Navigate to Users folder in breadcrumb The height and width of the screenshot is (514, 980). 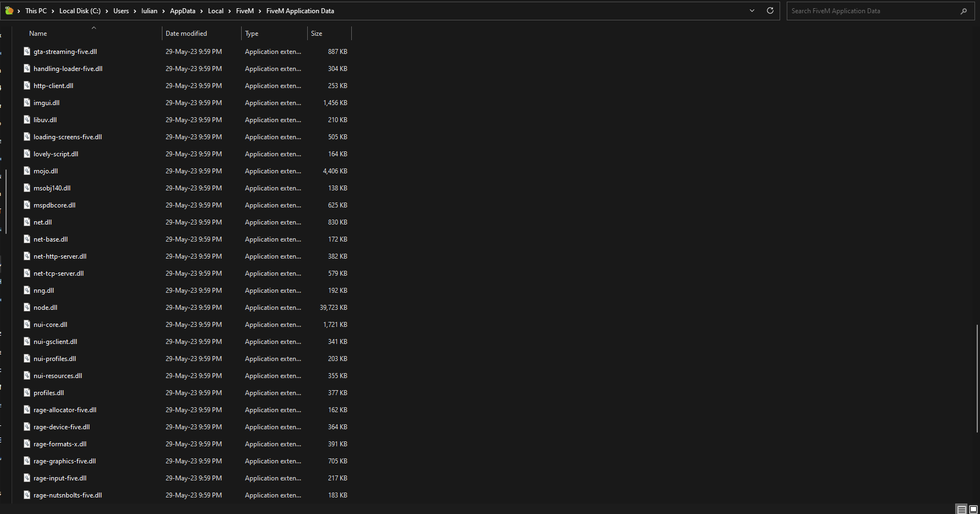[121, 11]
